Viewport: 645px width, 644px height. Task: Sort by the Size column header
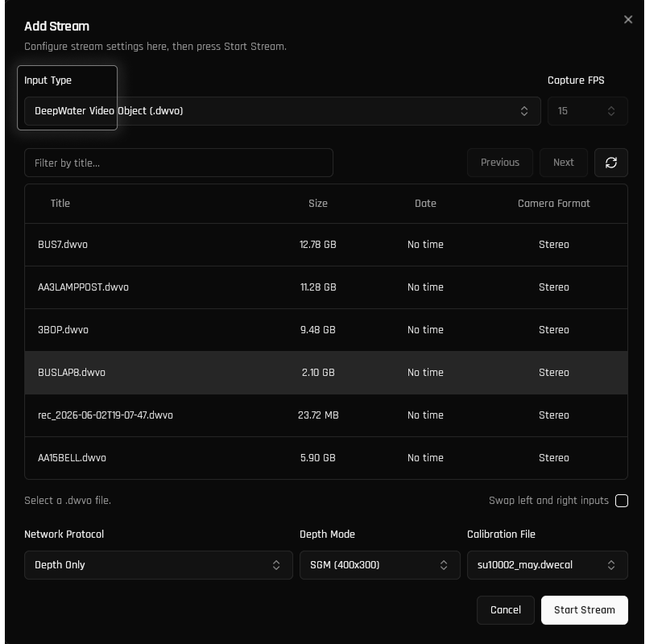[318, 204]
